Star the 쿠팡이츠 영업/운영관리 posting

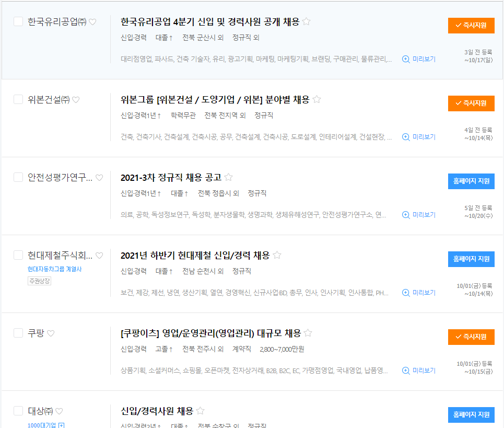coord(308,333)
